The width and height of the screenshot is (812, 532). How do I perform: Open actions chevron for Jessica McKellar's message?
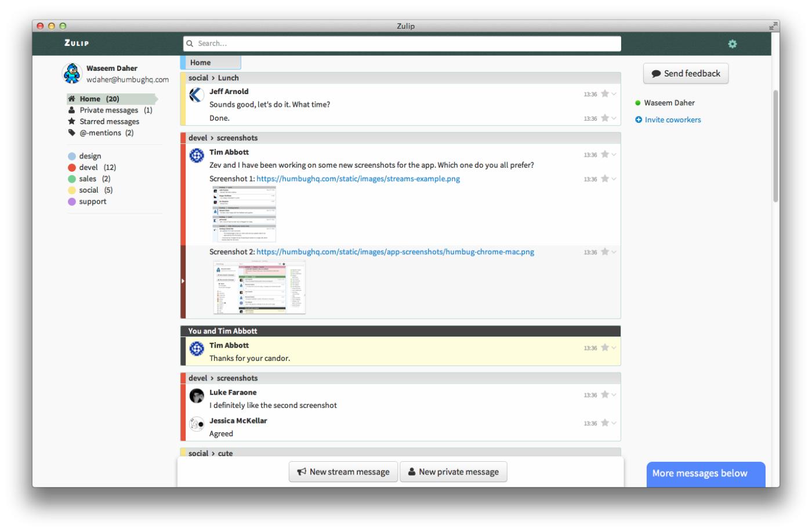coord(614,424)
